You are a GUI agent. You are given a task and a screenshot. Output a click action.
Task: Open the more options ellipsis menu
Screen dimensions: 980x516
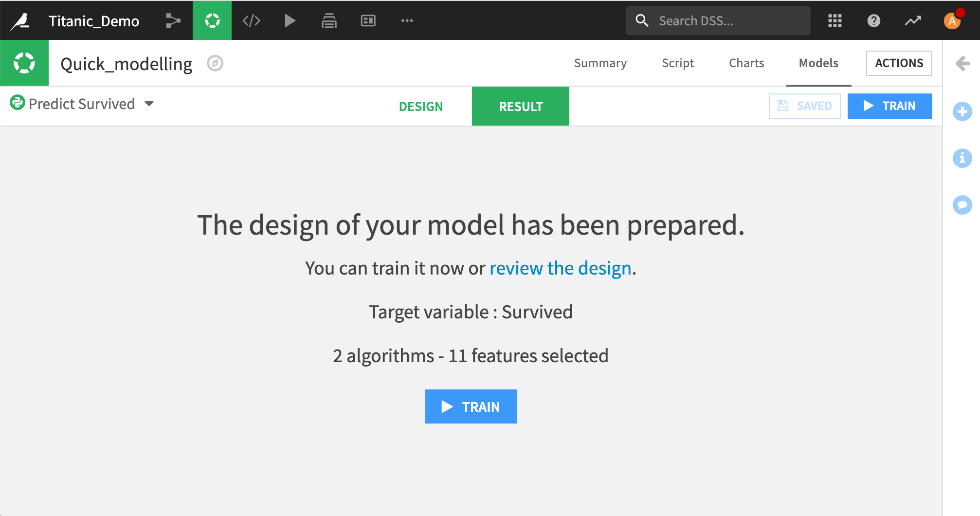click(407, 20)
